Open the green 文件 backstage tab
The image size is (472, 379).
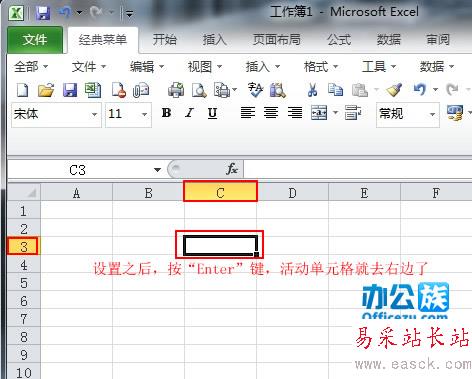(35, 40)
